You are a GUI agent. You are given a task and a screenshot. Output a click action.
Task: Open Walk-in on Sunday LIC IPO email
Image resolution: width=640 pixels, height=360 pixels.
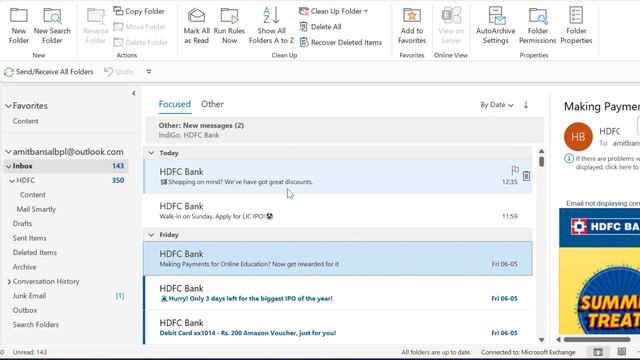(x=338, y=211)
